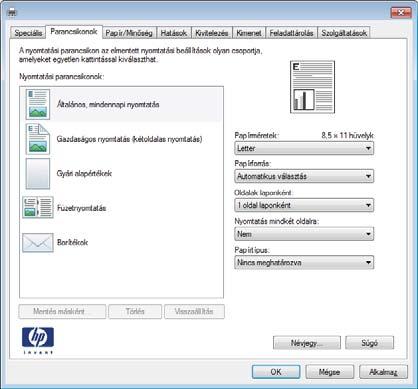Go to the Kimenet tab

[x=249, y=33]
